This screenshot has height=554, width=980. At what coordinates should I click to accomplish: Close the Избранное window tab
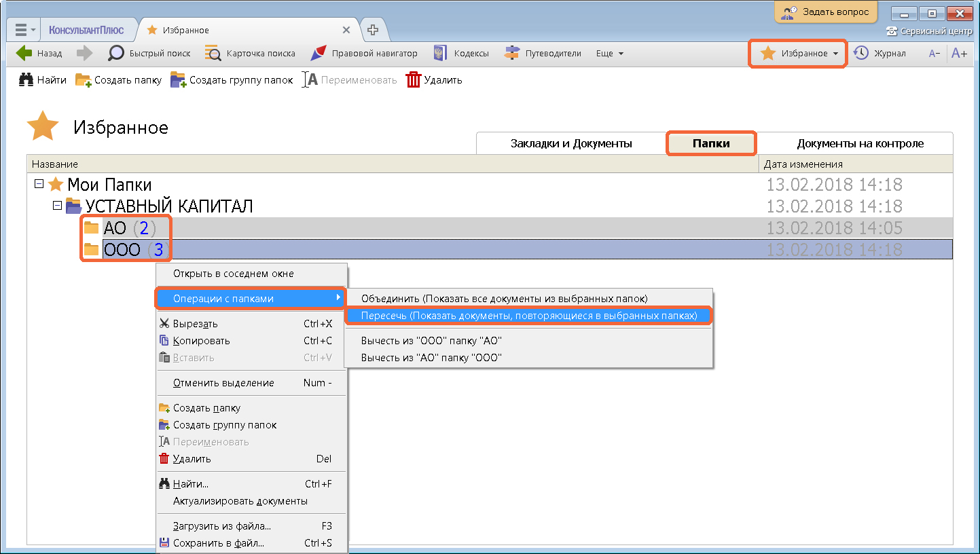point(346,30)
